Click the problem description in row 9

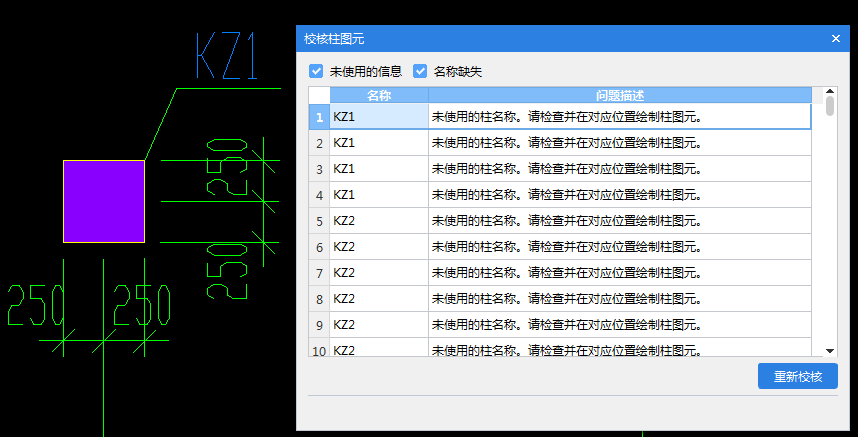(620, 325)
